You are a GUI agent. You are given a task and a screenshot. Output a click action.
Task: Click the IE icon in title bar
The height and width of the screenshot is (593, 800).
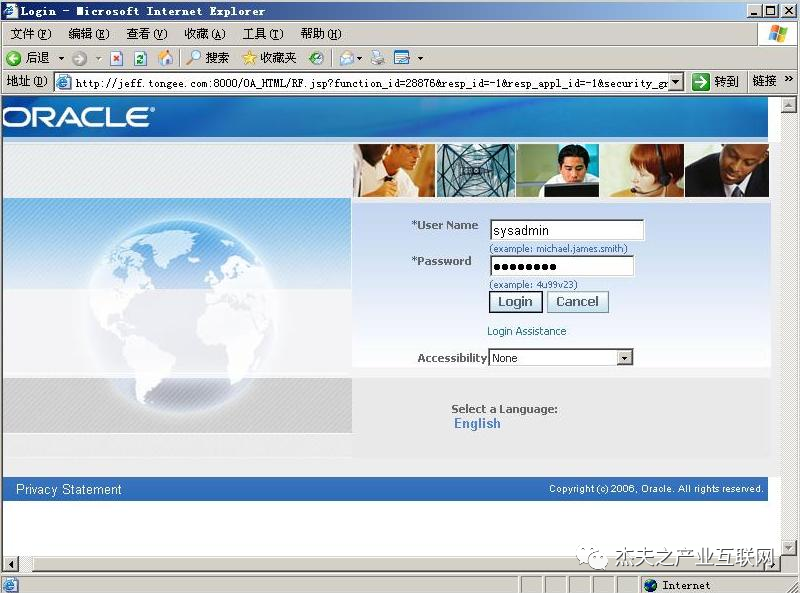click(x=10, y=10)
